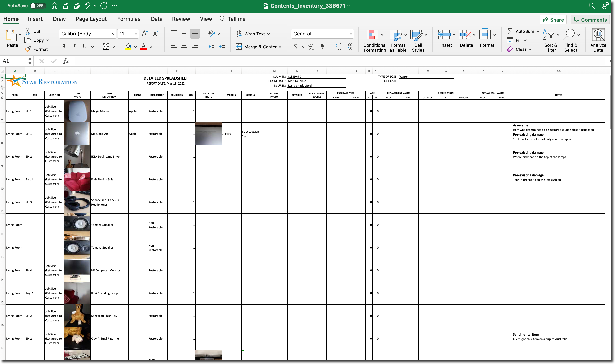Viewport: 615px width, 364px height.
Task: Click the Increase Decimal icon
Action: click(x=338, y=47)
